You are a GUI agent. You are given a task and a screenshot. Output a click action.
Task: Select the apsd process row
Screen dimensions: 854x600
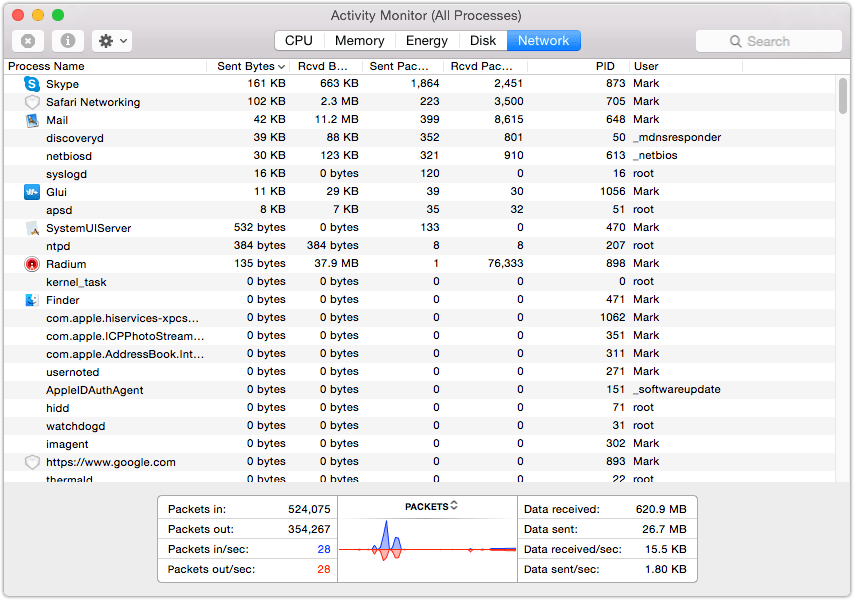(x=419, y=210)
